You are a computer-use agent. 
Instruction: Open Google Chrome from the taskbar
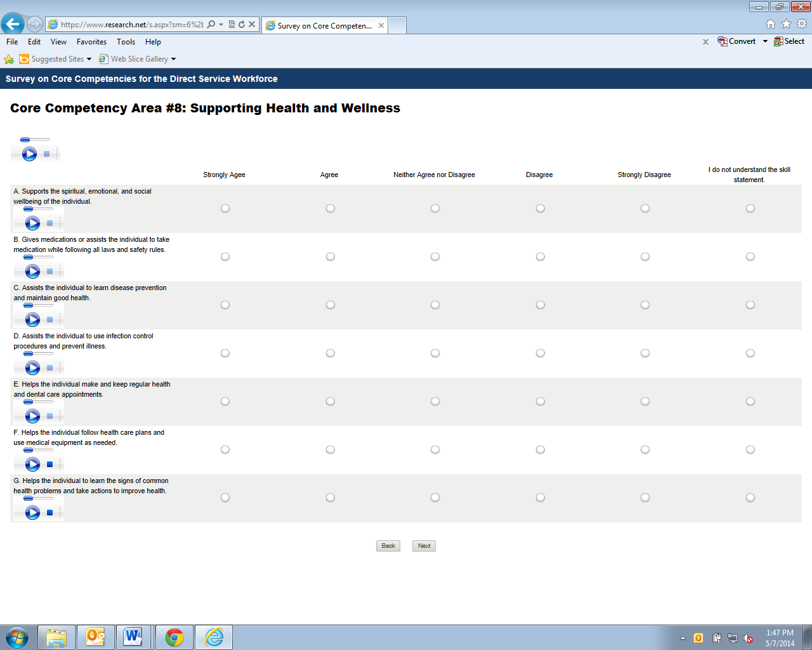tap(174, 637)
